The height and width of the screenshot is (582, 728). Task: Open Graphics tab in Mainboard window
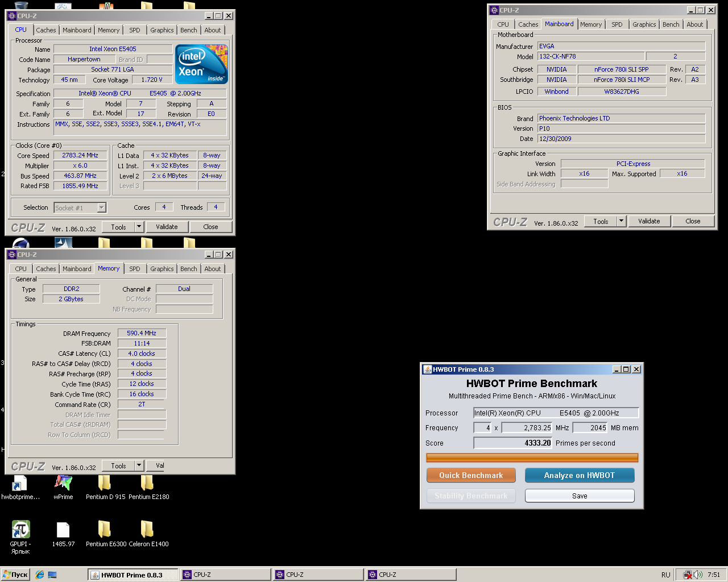[x=644, y=24]
